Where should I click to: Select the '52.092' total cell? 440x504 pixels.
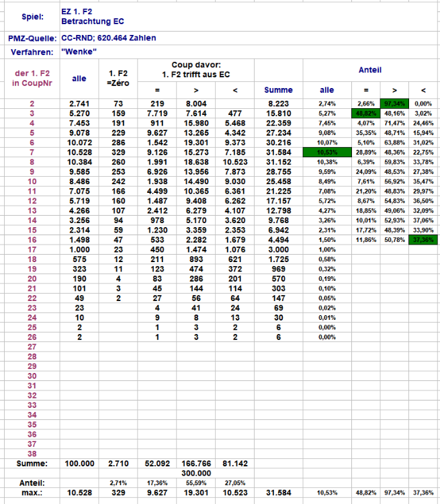[157, 464]
